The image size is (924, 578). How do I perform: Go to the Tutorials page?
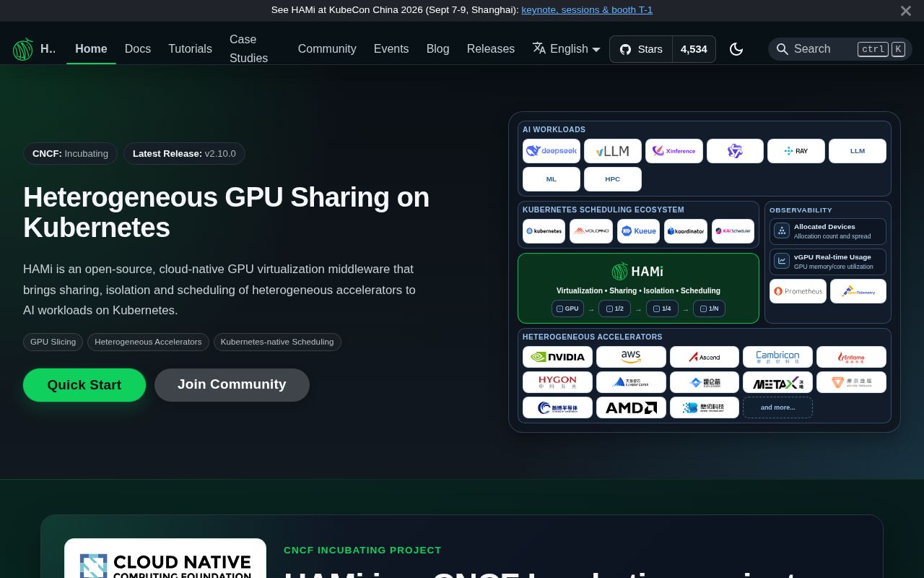pyautogui.click(x=190, y=49)
